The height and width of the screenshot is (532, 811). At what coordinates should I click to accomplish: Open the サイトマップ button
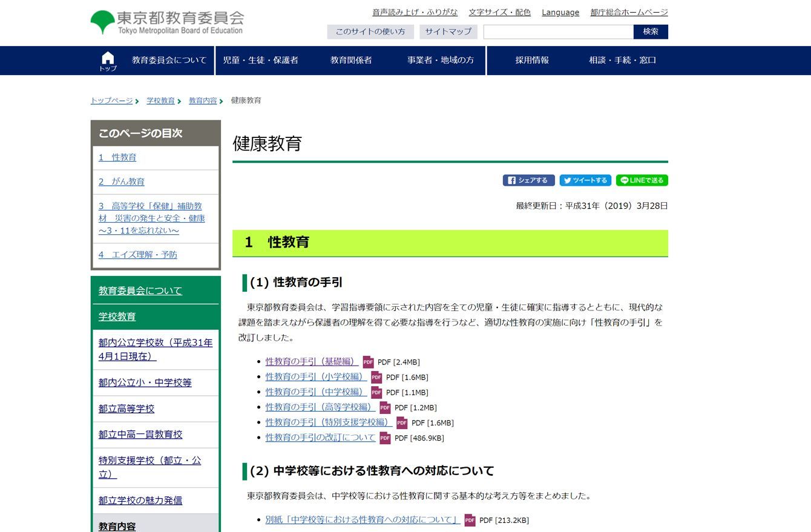click(x=448, y=31)
